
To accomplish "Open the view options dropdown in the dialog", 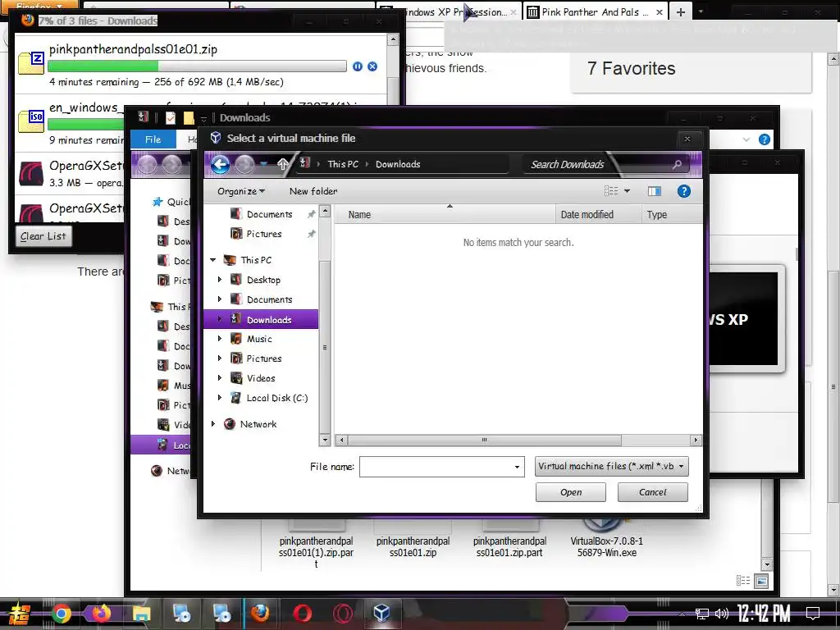I will point(628,191).
